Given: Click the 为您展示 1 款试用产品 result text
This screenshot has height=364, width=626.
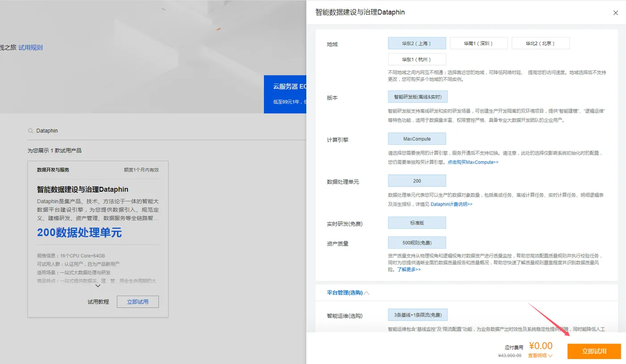Looking at the screenshot, I should (55, 151).
